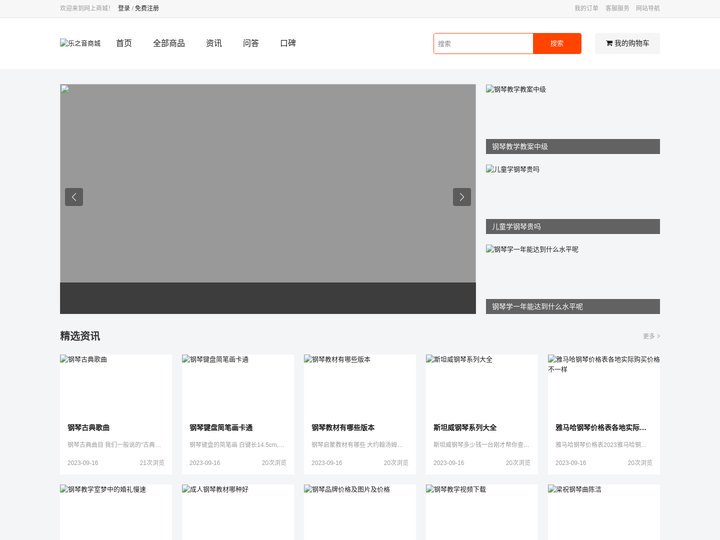
Task: Open 钢琴学一年能达到什么水平呢 side thumbnail
Action: point(573,272)
